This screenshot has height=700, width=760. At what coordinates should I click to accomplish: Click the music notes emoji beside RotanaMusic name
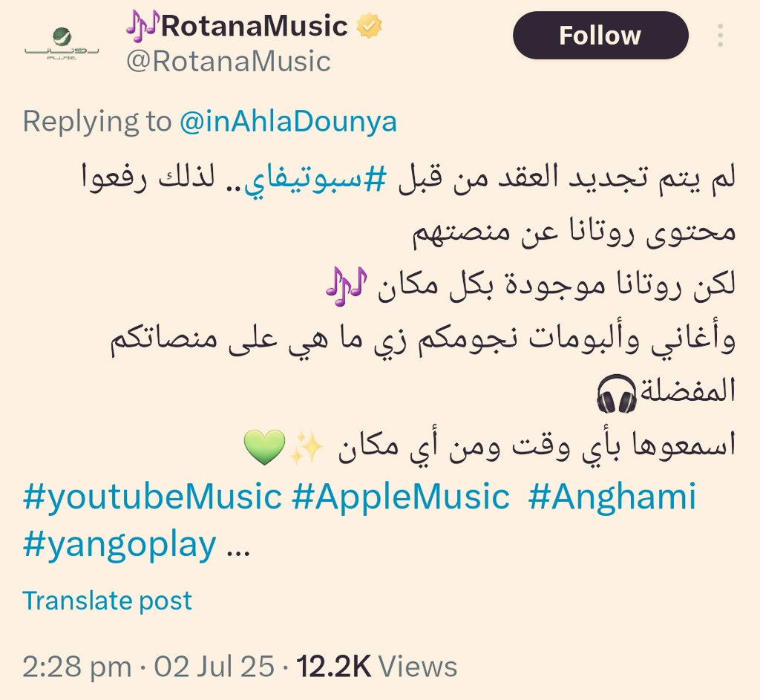[x=142, y=27]
